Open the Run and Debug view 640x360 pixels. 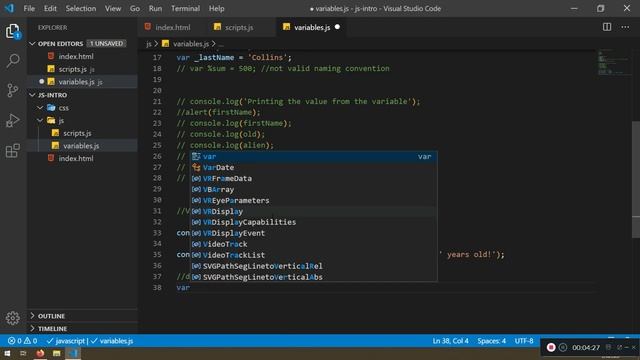13,120
